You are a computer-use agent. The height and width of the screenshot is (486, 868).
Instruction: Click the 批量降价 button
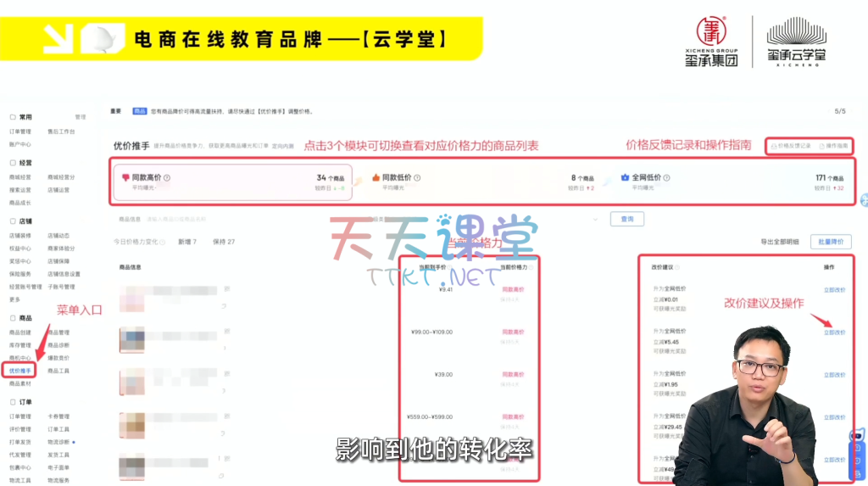pyautogui.click(x=831, y=242)
